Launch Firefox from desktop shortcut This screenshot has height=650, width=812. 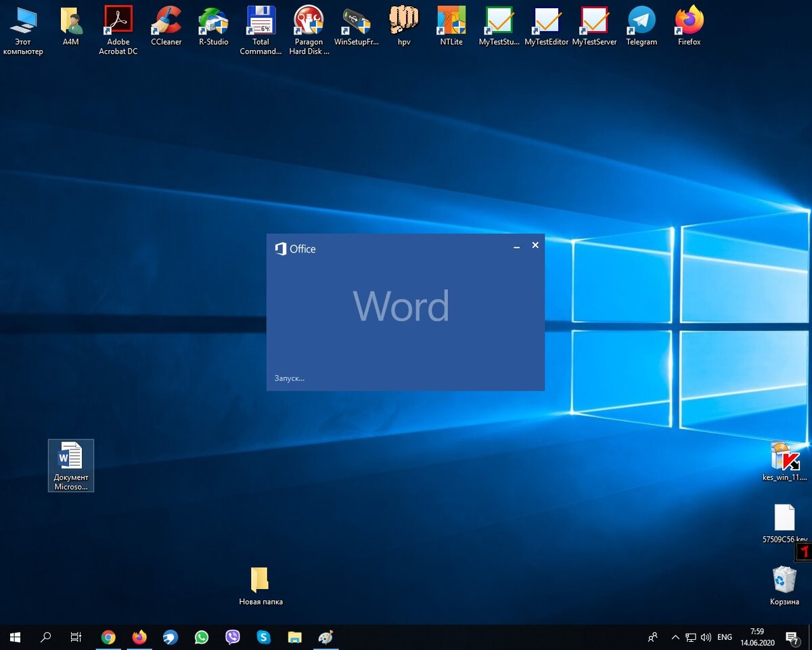[689, 27]
